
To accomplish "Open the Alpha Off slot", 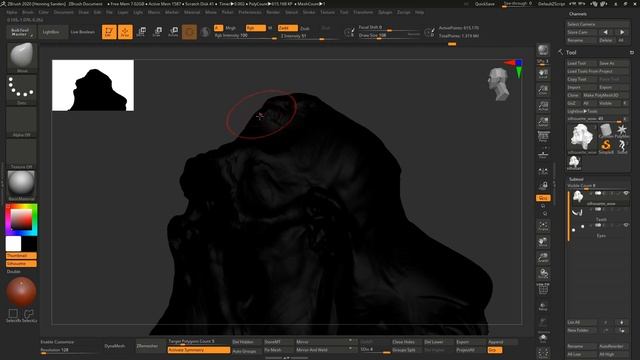I will point(22,121).
